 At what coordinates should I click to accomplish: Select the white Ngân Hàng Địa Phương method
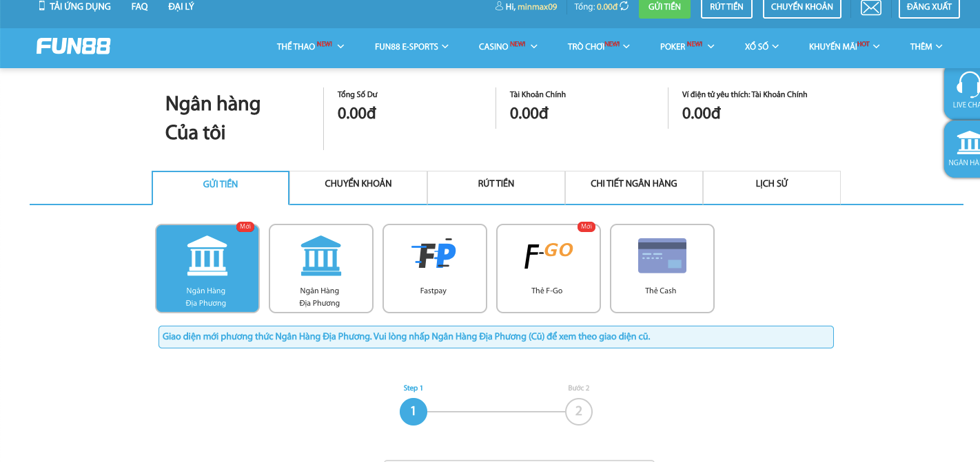[321, 269]
